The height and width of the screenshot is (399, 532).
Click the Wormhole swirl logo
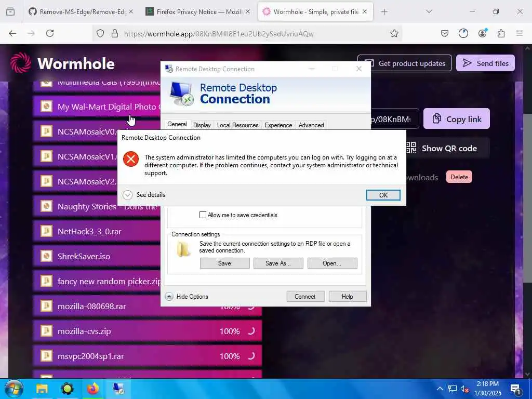21,63
